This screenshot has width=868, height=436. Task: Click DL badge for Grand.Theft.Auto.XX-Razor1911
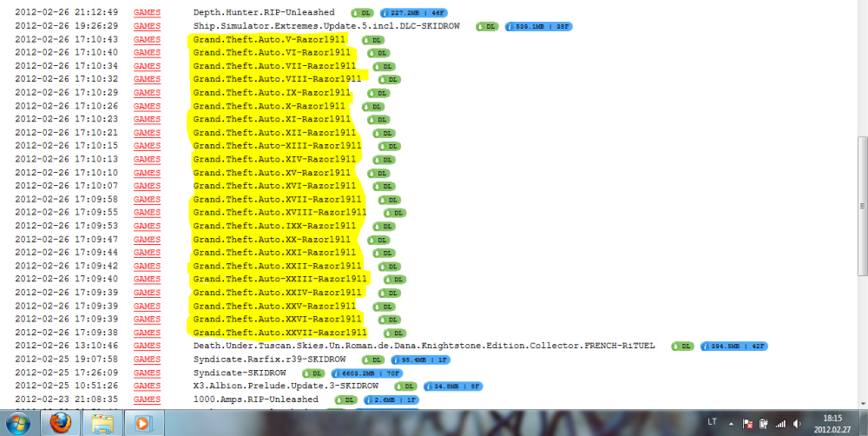[378, 241]
